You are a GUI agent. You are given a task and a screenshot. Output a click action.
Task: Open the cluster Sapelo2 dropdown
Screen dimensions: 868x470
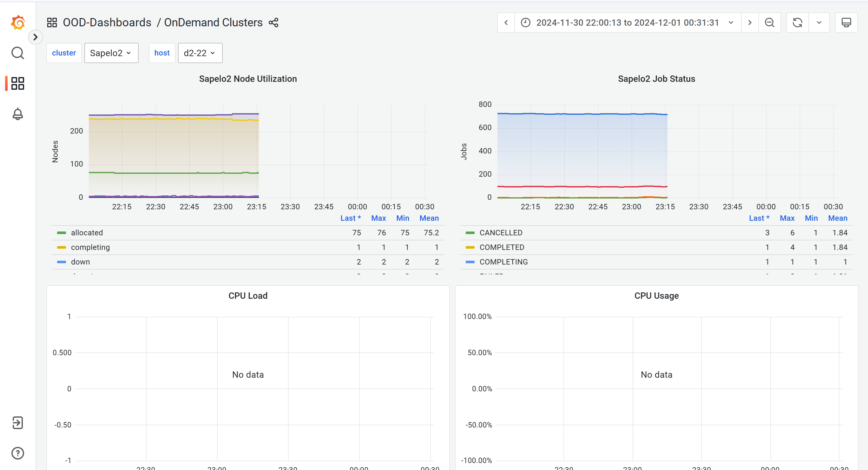click(111, 53)
